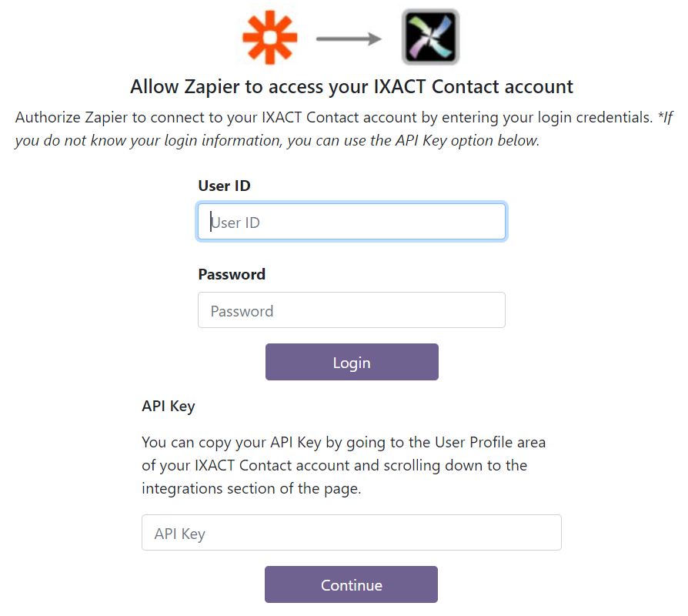Screen dimensions: 688x616
Task: Click the words "User Profile area"
Action: [490, 442]
